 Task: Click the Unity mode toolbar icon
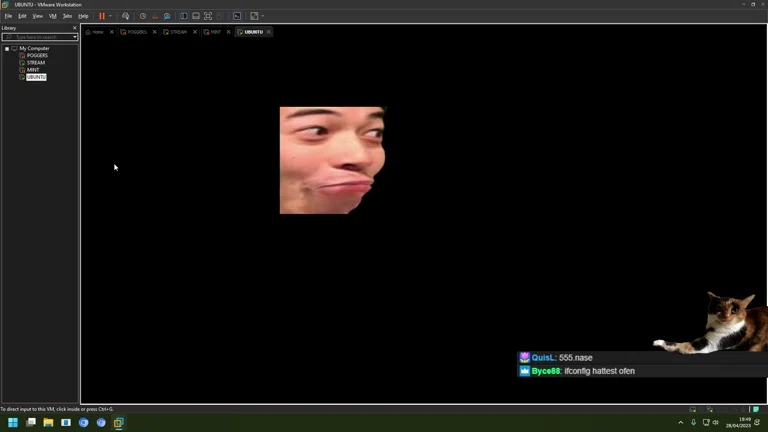(220, 16)
